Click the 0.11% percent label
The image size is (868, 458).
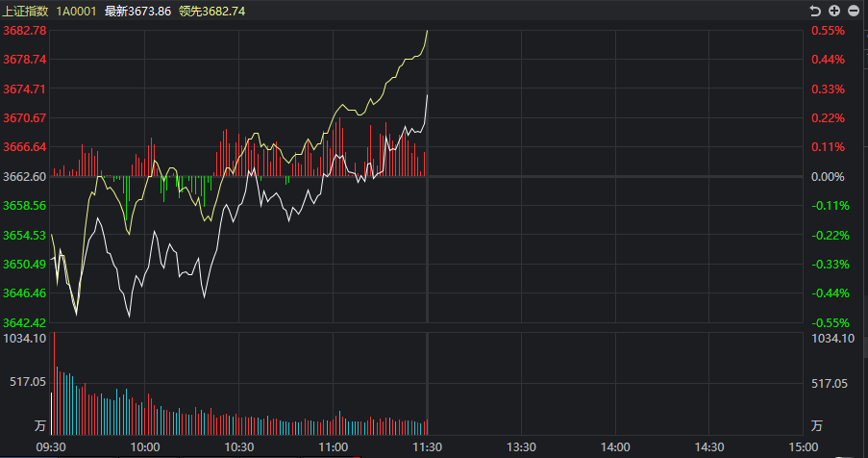click(x=829, y=147)
